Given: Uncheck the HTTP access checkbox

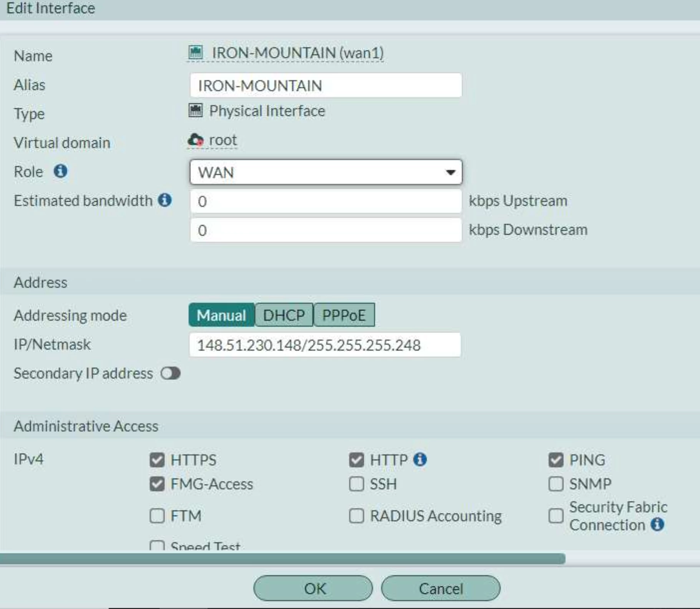Looking at the screenshot, I should (356, 460).
